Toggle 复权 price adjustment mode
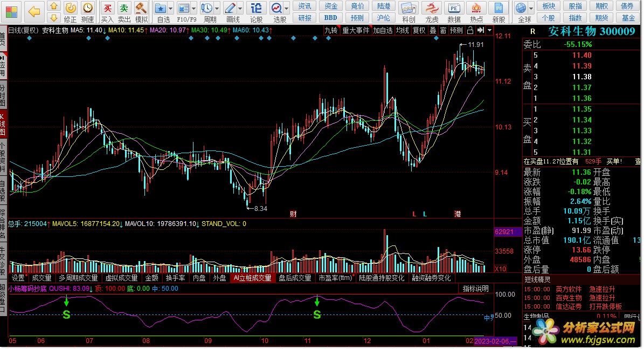The image size is (644, 349). pos(419,30)
